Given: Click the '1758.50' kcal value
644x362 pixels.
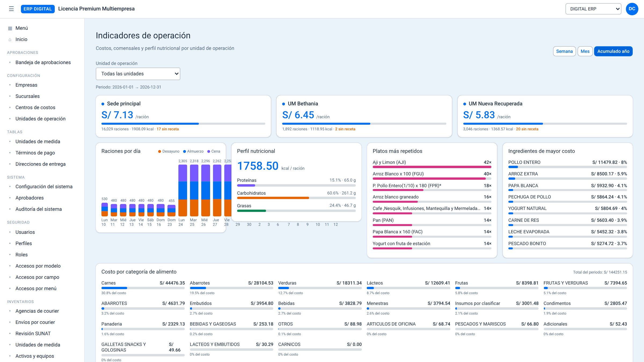Looking at the screenshot, I should point(258,166).
